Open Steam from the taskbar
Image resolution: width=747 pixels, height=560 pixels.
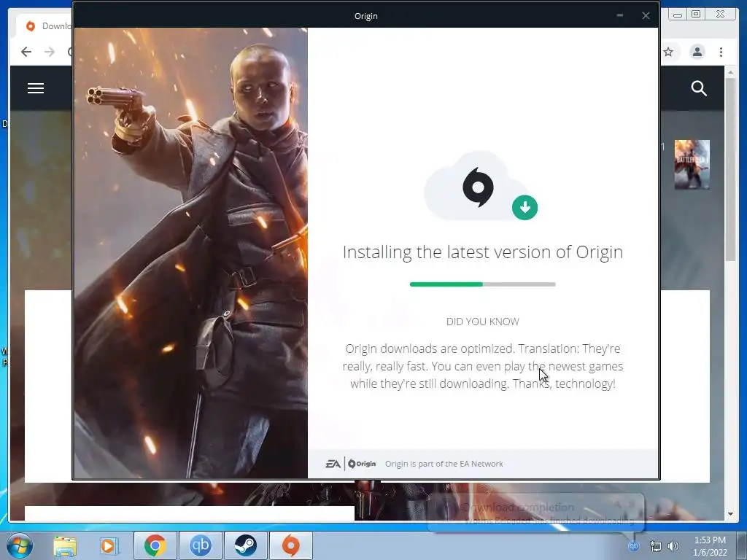point(245,545)
